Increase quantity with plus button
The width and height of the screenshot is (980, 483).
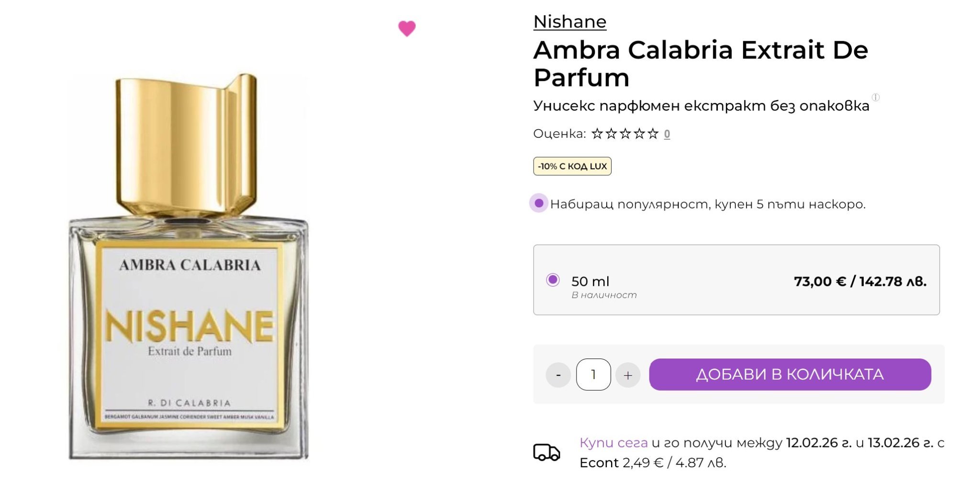tap(628, 375)
